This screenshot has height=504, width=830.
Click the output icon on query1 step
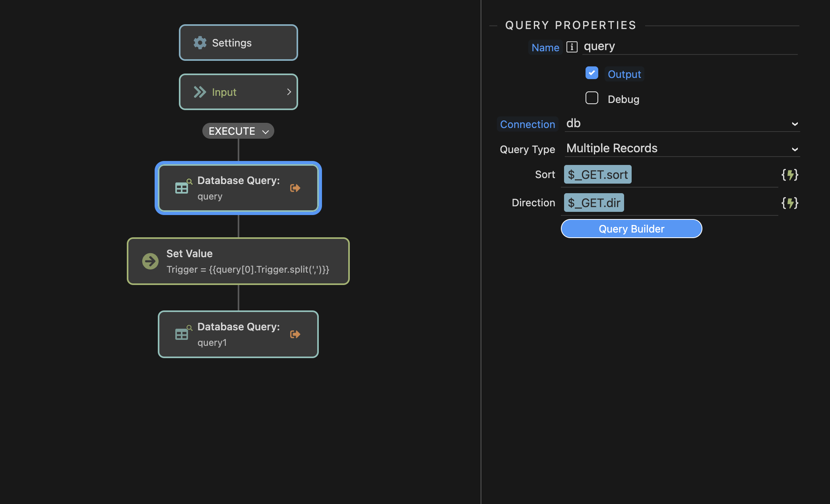295,334
